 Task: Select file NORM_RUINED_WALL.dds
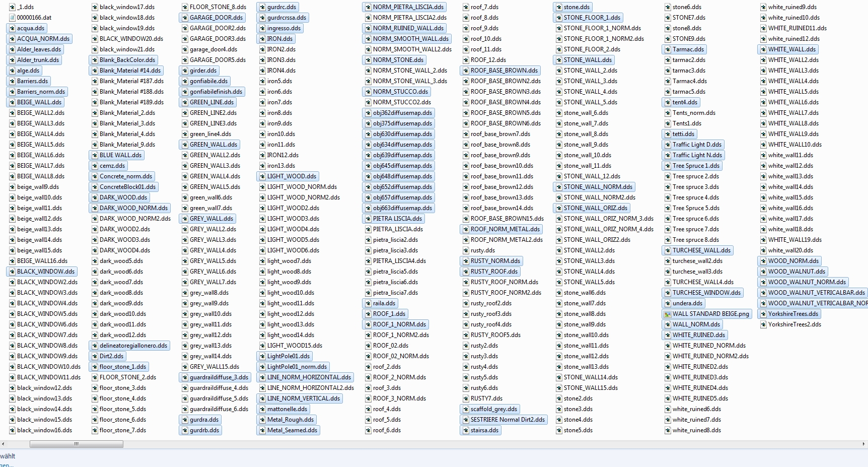[404, 28]
